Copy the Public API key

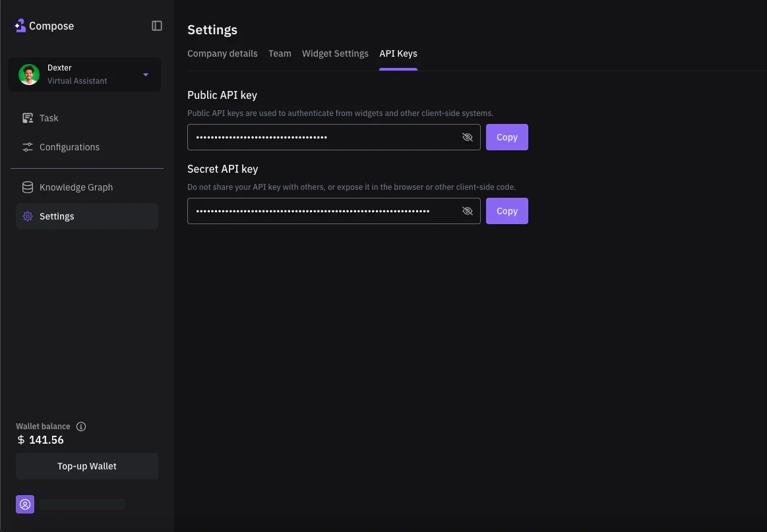coord(506,137)
